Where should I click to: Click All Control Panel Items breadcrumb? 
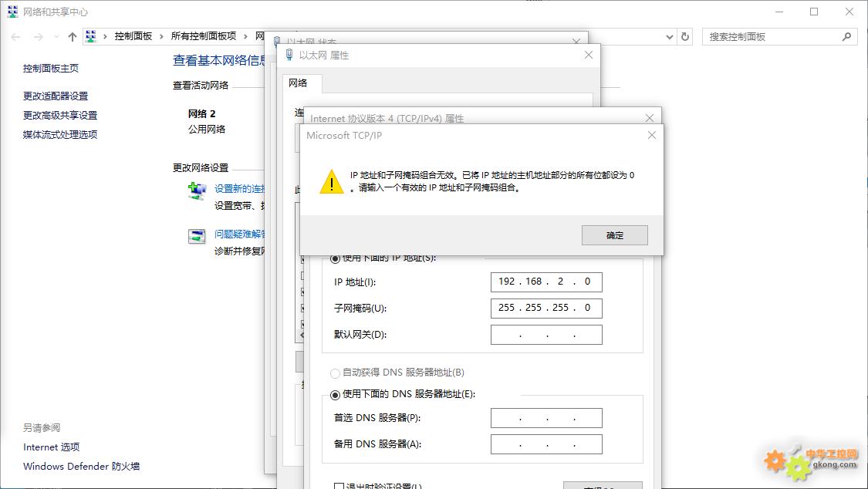pyautogui.click(x=203, y=36)
